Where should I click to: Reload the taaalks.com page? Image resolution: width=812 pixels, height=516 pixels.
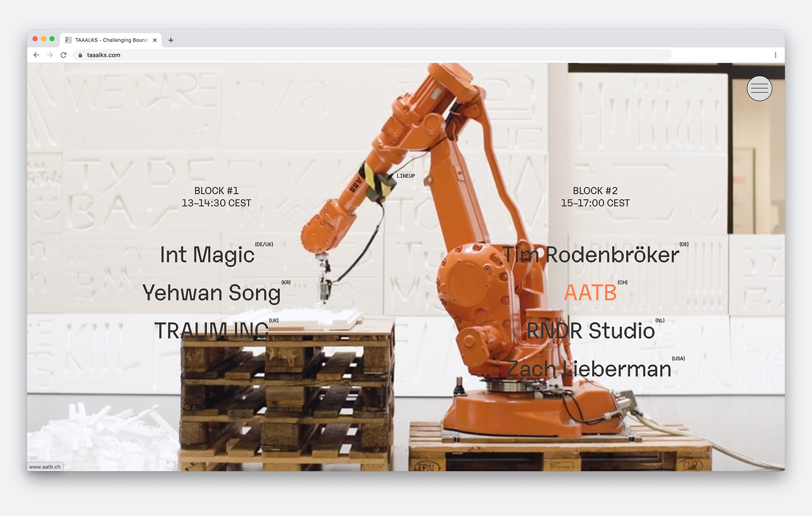pos(63,55)
